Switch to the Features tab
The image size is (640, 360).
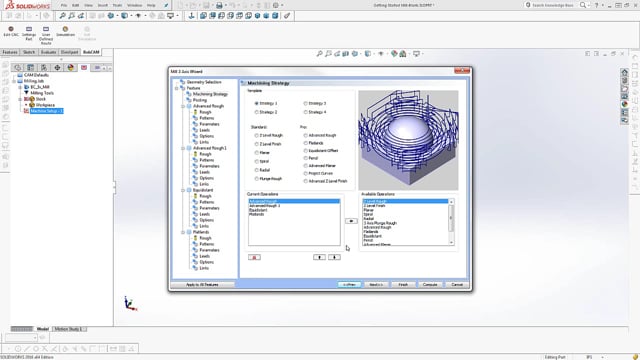10,52
